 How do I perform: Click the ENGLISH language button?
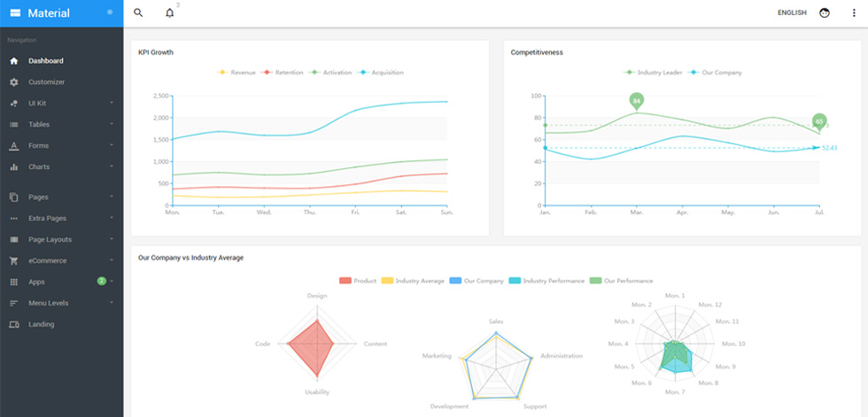[x=792, y=12]
